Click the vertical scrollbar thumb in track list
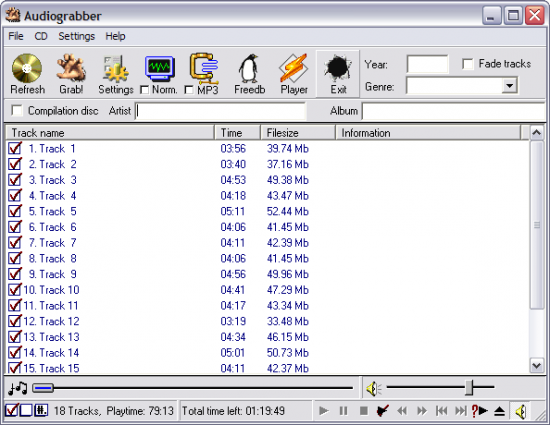Image resolution: width=550 pixels, height=425 pixels. click(537, 225)
